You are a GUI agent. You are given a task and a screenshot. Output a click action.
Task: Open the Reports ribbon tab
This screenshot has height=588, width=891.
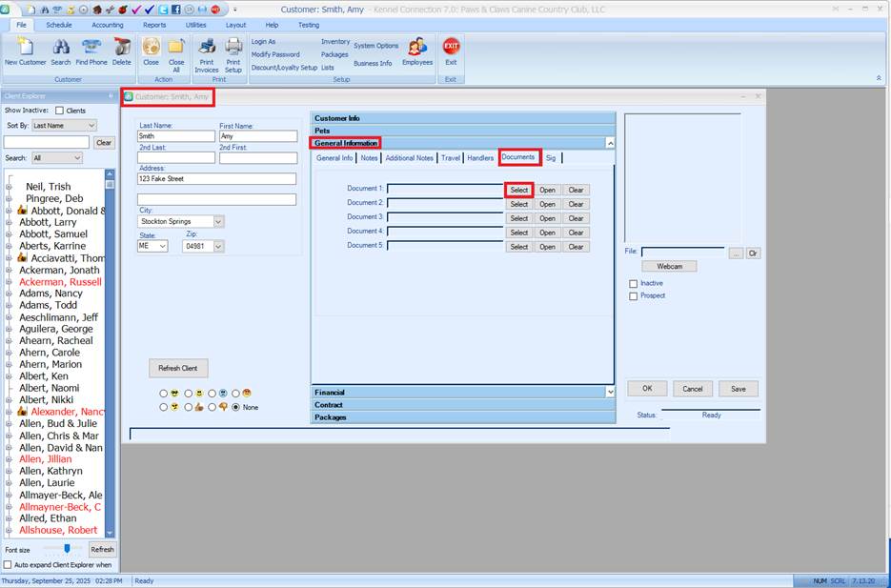[154, 25]
